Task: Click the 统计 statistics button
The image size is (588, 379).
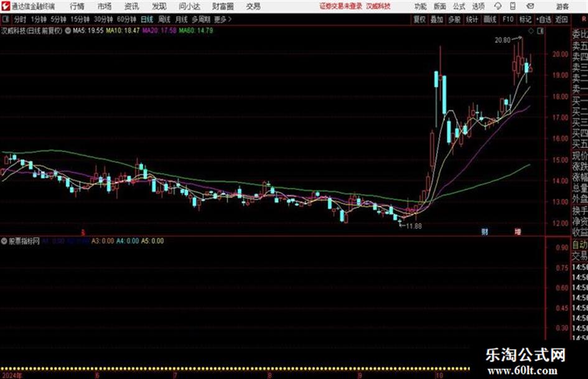Action: coord(472,19)
